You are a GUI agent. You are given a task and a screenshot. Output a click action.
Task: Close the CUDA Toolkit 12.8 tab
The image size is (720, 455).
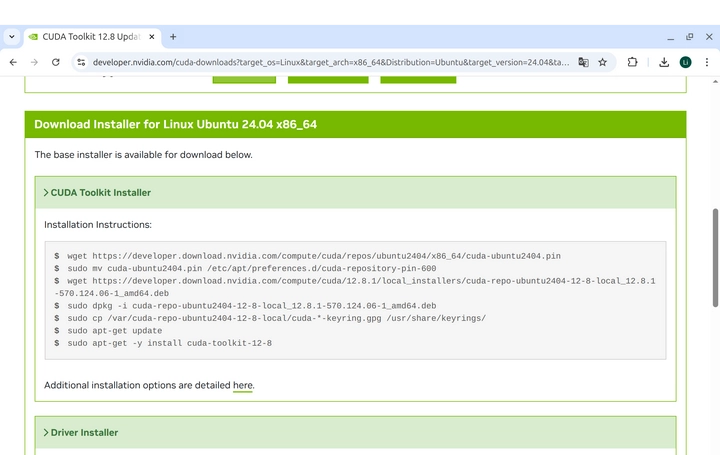tap(150, 36)
